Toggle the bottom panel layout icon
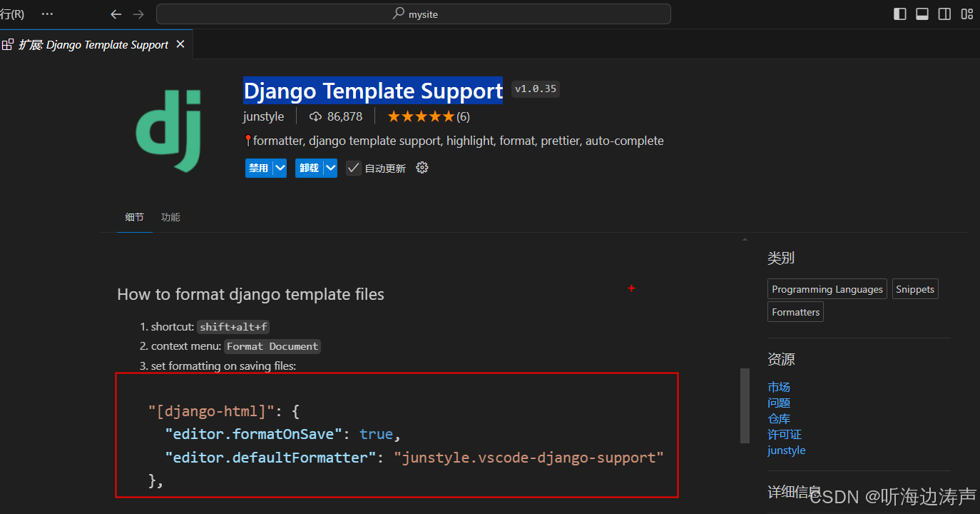This screenshot has width=980, height=514. tap(922, 14)
